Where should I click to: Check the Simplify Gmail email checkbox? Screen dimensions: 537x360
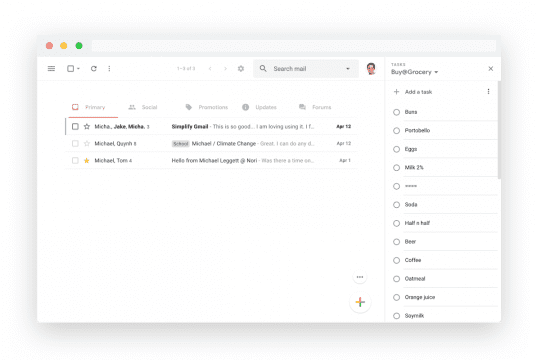75,126
